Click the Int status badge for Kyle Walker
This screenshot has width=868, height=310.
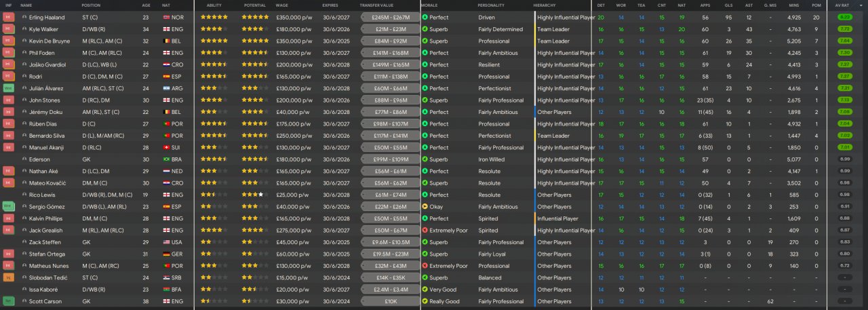pos(8,29)
